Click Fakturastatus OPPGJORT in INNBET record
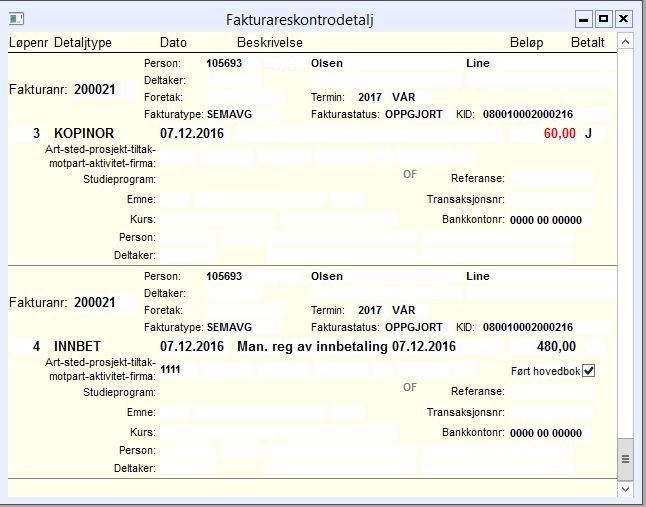Screen dimensions: 646x507 click(x=414, y=327)
